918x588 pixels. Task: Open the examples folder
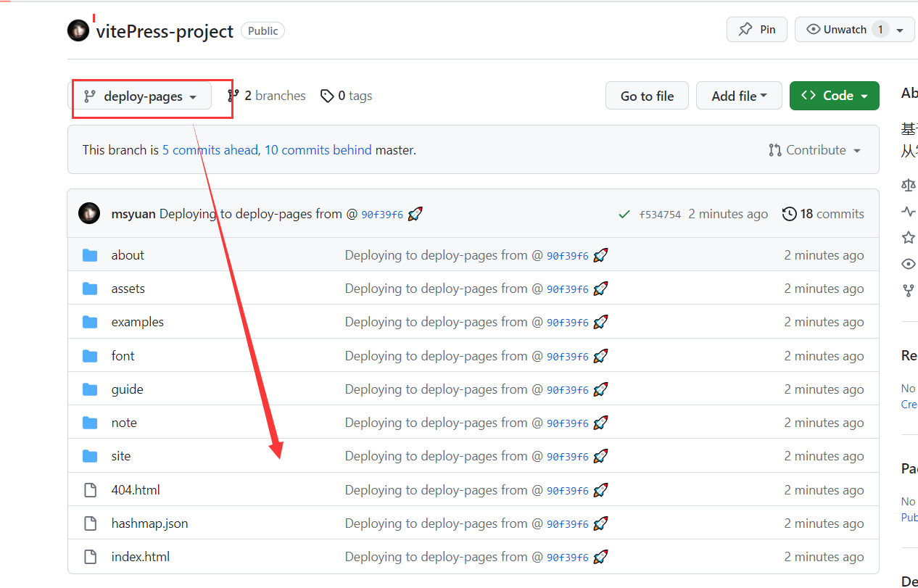coord(138,322)
